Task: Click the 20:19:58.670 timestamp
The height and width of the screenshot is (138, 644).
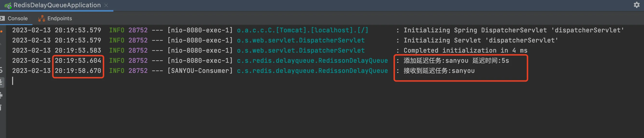Action: [78, 71]
